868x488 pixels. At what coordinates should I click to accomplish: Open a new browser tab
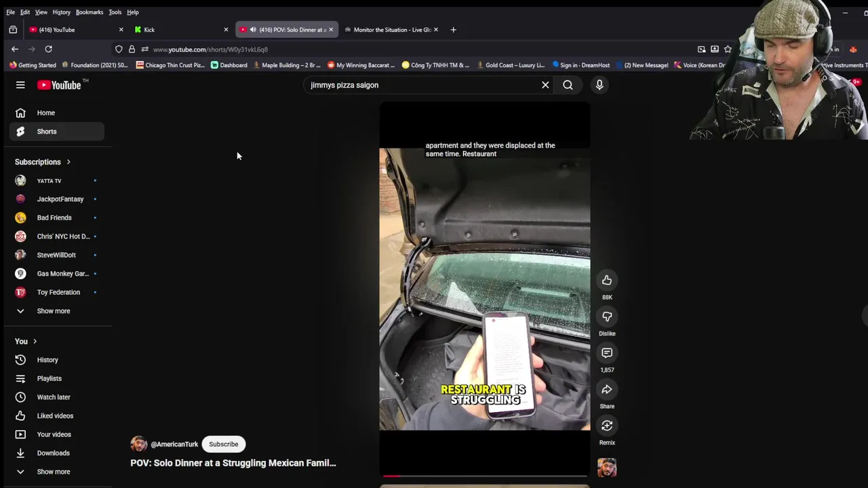coord(453,30)
